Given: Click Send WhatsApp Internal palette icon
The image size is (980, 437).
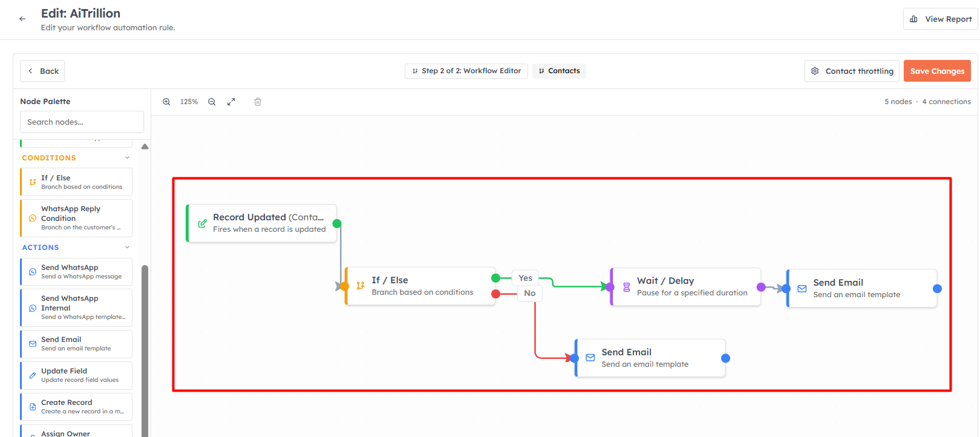Looking at the screenshot, I should [33, 308].
